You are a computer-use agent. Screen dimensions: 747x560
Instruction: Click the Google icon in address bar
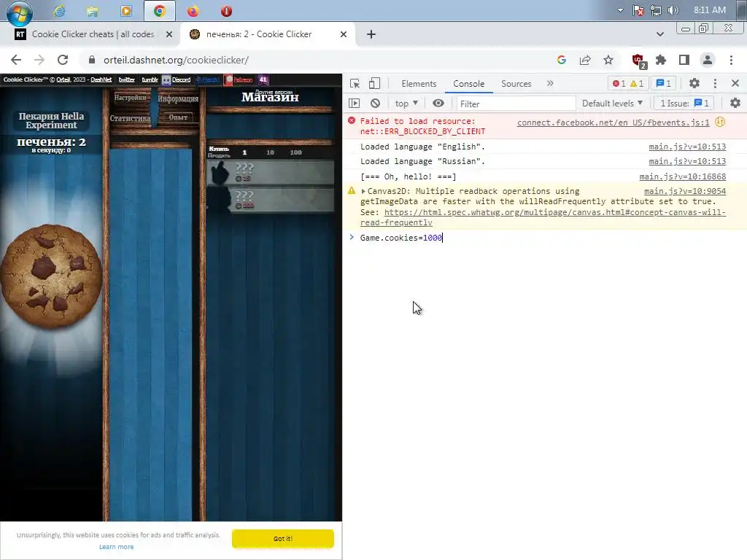(x=562, y=60)
